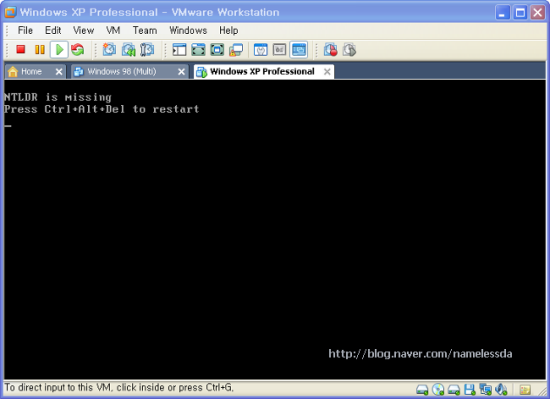Viewport: 550px width, 399px height.
Task: Click the red Power Off stop button
Action: coord(21,49)
